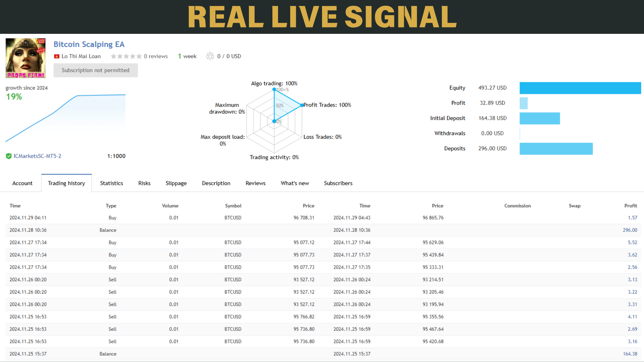Click the PROPS FIRM avatar thumbnail
Image resolution: width=644 pixels, height=362 pixels.
[25, 58]
